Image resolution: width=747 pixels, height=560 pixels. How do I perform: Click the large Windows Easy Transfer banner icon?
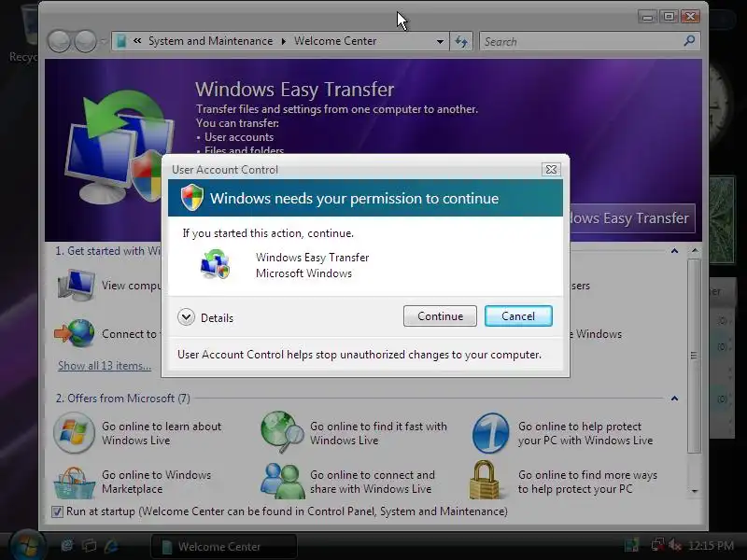tap(120, 147)
